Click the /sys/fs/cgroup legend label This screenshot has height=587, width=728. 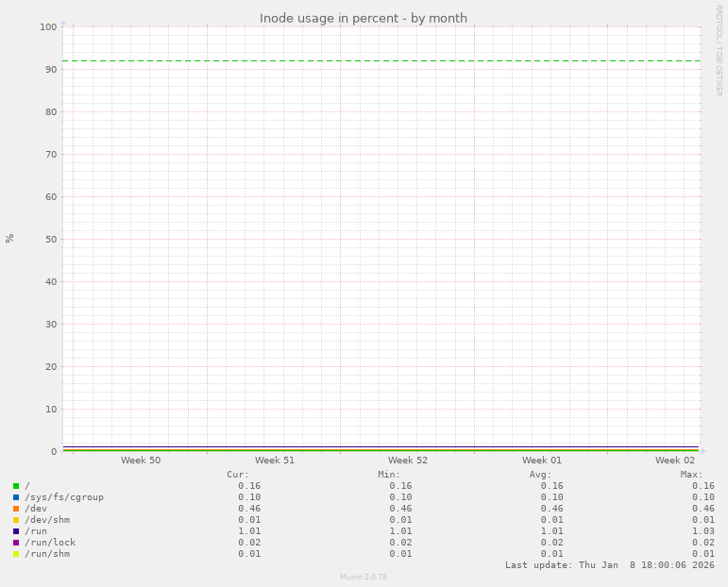tap(64, 497)
